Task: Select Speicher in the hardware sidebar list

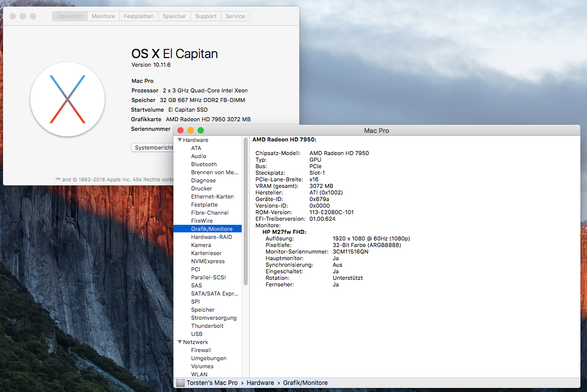Action: (x=203, y=310)
